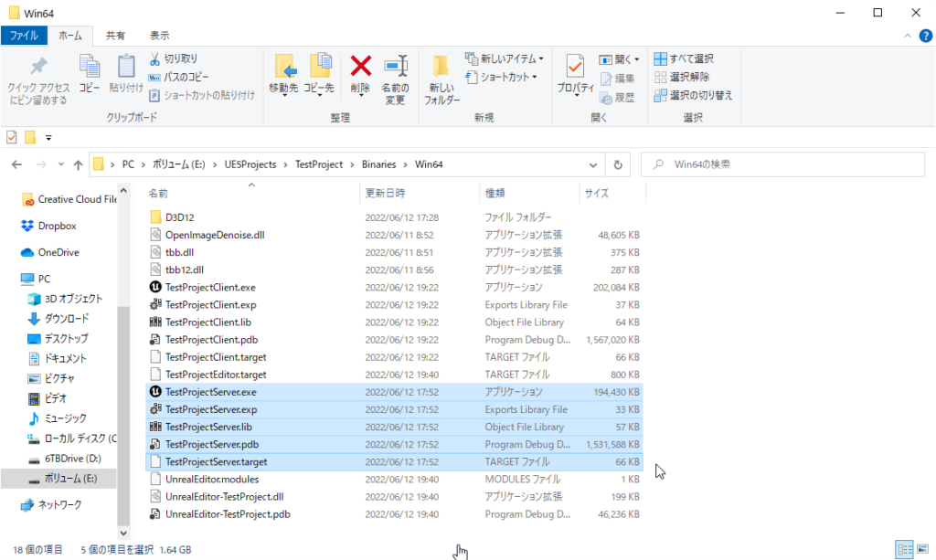This screenshot has width=936, height=560.
Task: Customize Quick Access Toolbar dropdown arrow
Action: coord(48,138)
